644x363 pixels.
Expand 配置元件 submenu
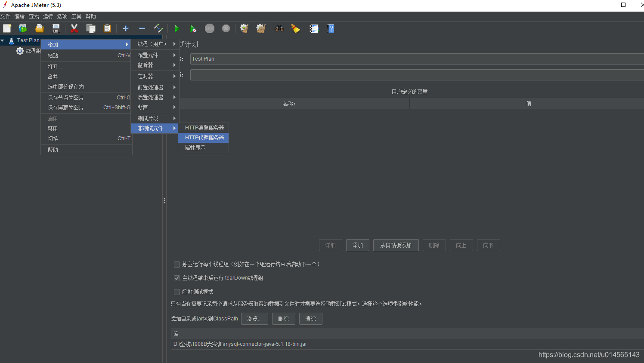point(155,55)
